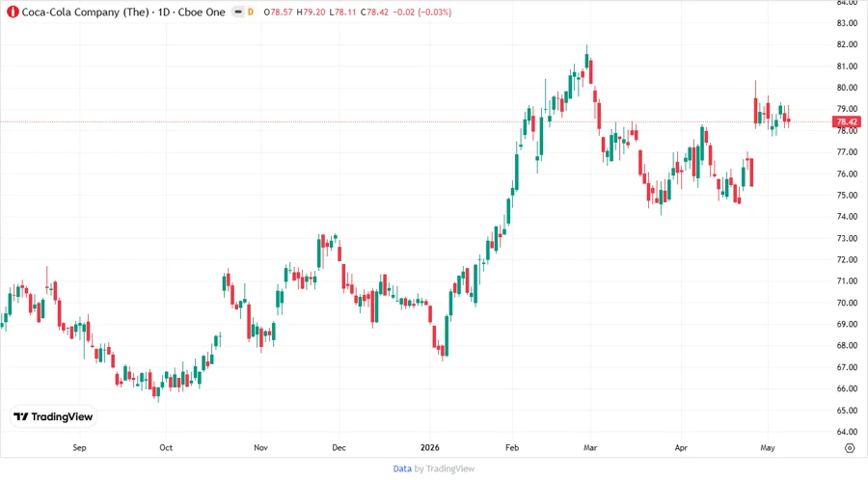Click the TradingView logo badge

[x=53, y=417]
